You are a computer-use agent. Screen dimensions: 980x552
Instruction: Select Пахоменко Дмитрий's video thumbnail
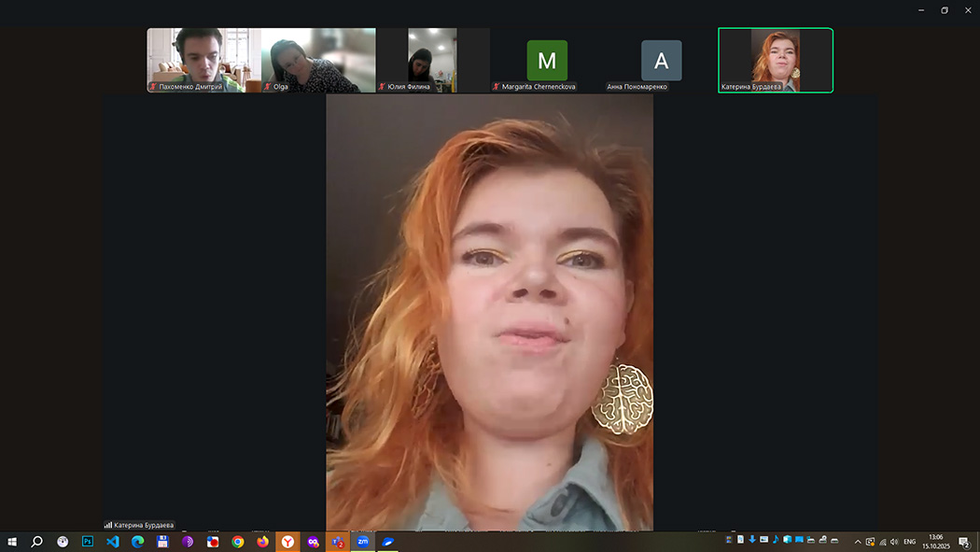pyautogui.click(x=203, y=59)
